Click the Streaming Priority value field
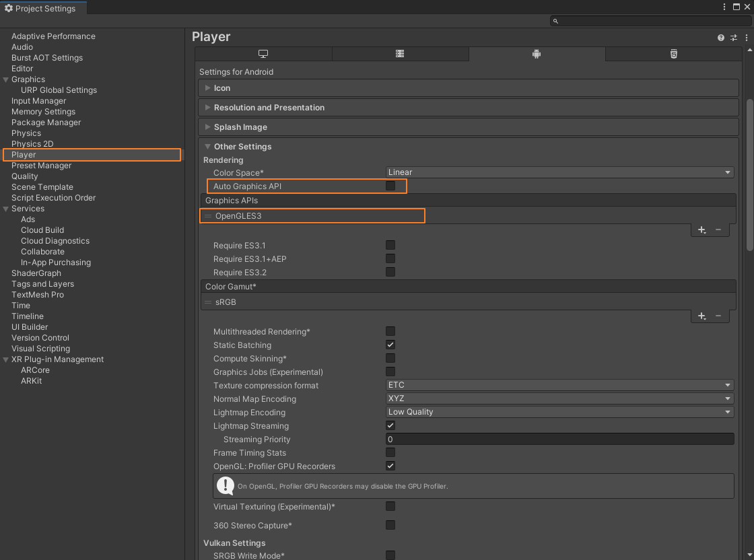754x560 pixels. coord(559,439)
